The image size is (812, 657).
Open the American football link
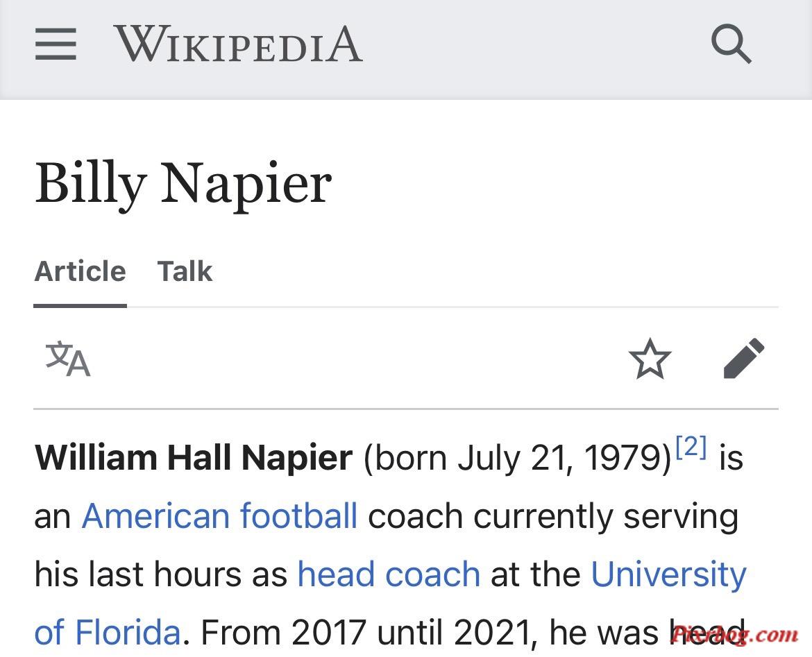(219, 516)
